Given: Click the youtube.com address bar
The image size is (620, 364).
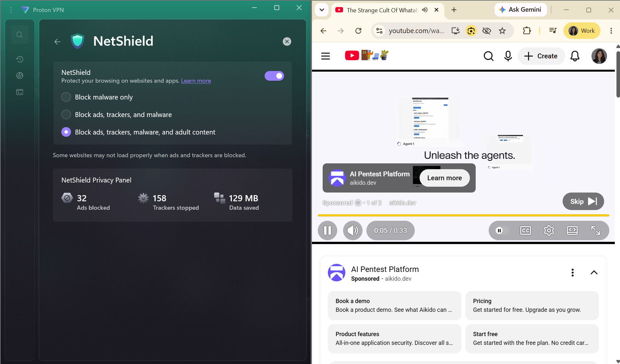Looking at the screenshot, I should (x=417, y=31).
